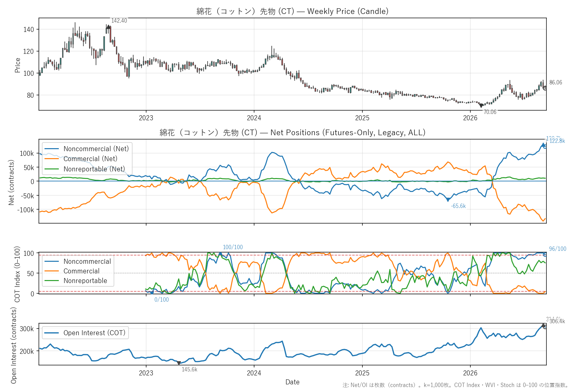Click the Weekly Price (Candle) chart title
574x392 pixels.
292,11
